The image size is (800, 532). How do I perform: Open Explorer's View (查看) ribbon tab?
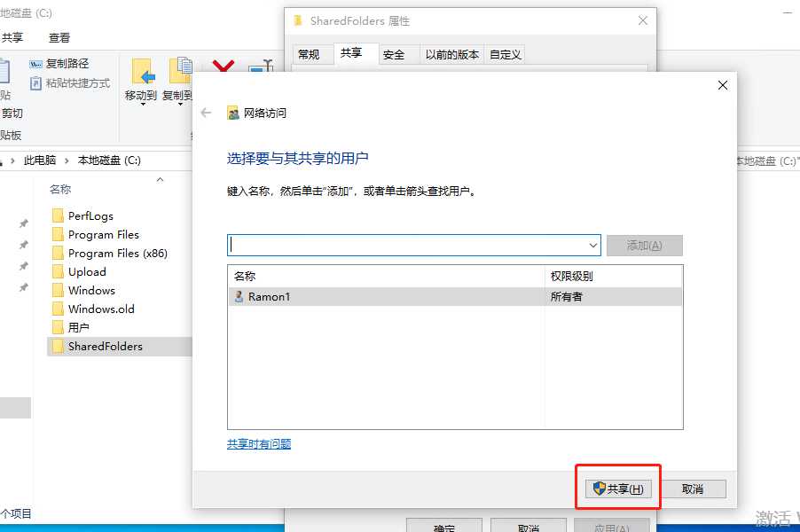tap(59, 38)
